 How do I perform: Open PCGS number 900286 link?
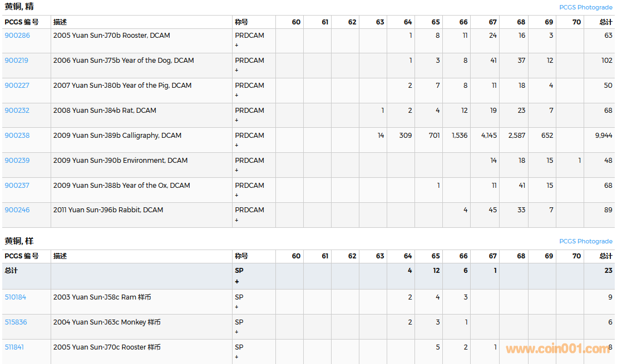[17, 36]
